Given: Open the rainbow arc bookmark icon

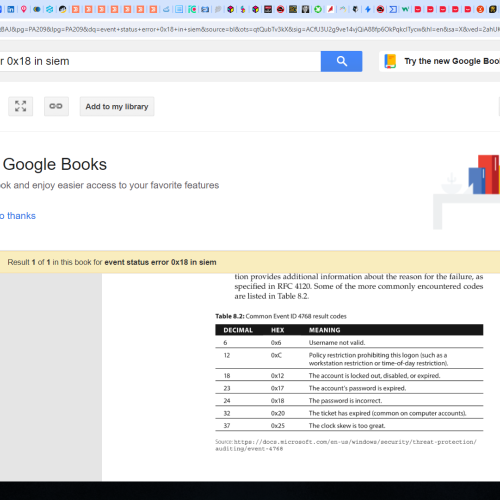Looking at the screenshot, I should (343, 9).
